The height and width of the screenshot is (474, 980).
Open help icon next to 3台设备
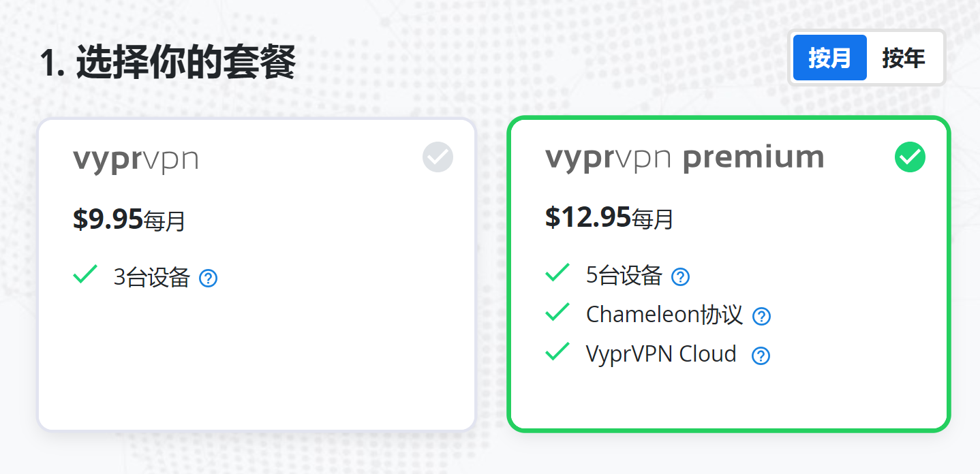pyautogui.click(x=208, y=278)
